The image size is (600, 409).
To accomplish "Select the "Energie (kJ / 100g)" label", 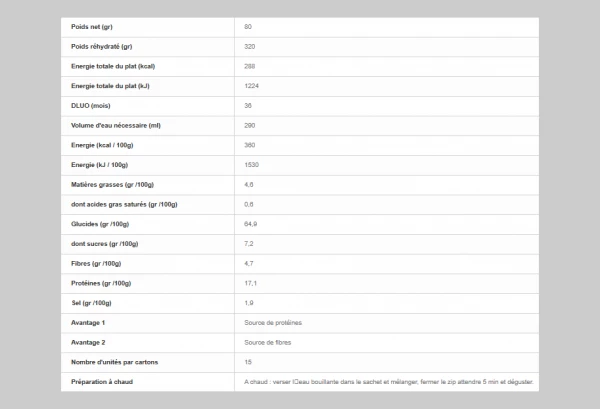I will pos(100,164).
